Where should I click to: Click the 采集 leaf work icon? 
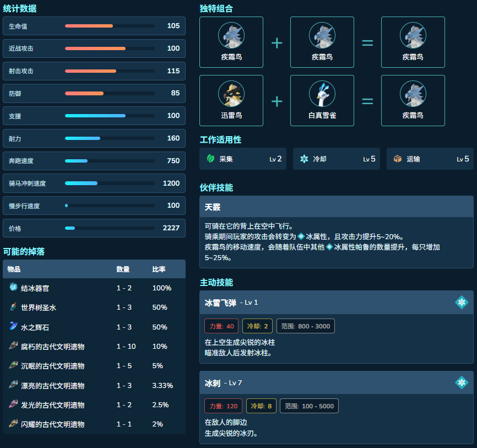pos(210,159)
